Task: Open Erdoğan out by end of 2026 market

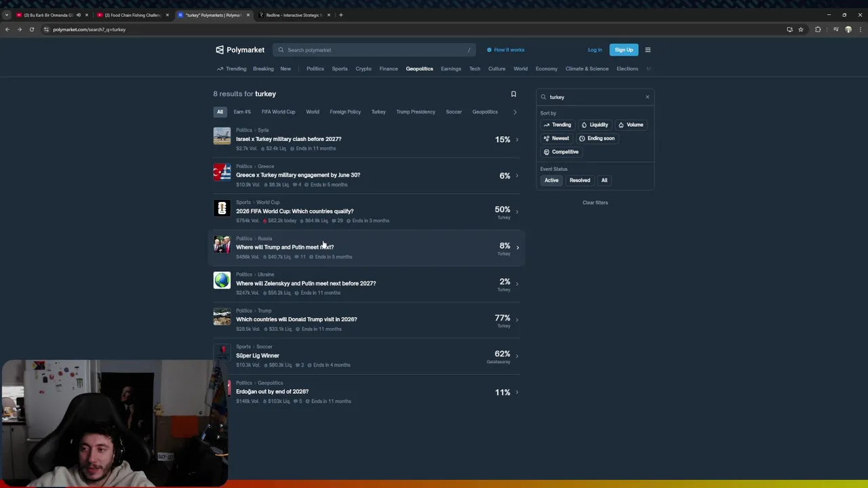Action: pos(272,392)
